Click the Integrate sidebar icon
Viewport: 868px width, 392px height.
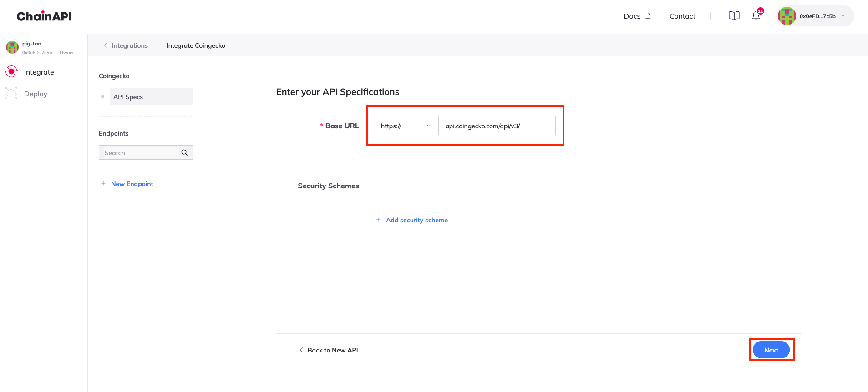point(11,72)
